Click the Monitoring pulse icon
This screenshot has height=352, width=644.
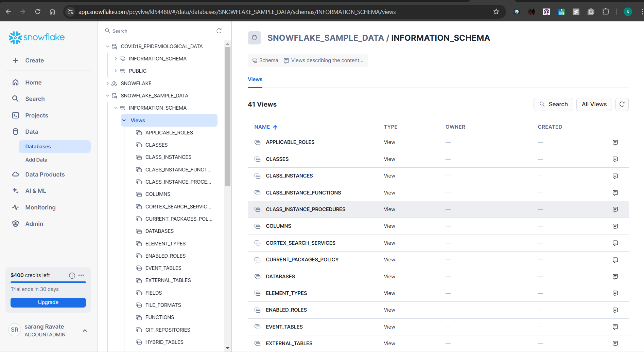coord(15,207)
